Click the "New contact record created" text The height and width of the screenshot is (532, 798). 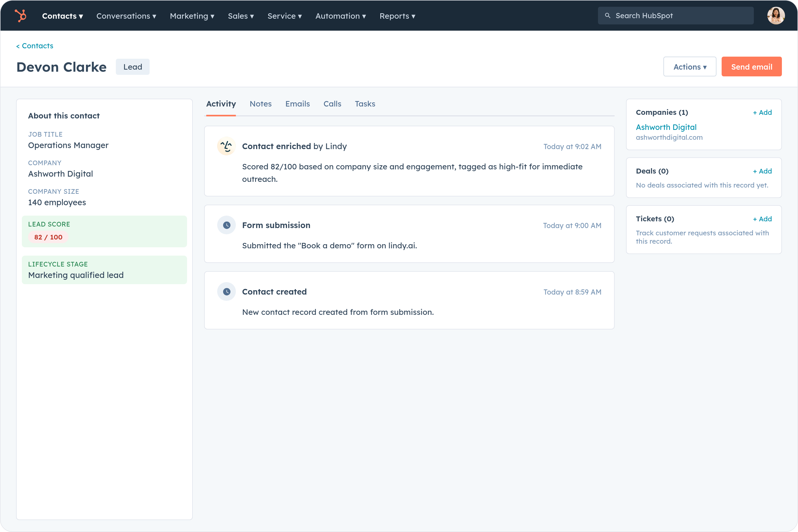[338, 312]
